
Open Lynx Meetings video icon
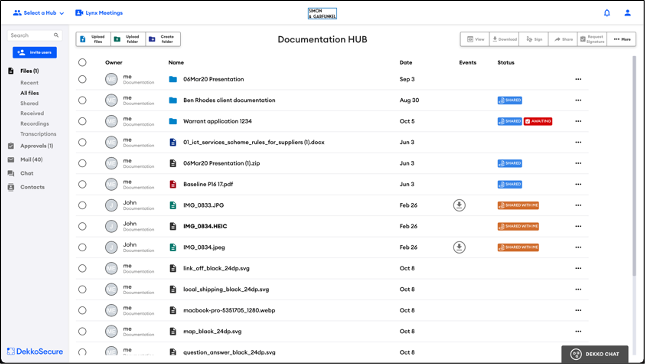(x=79, y=13)
